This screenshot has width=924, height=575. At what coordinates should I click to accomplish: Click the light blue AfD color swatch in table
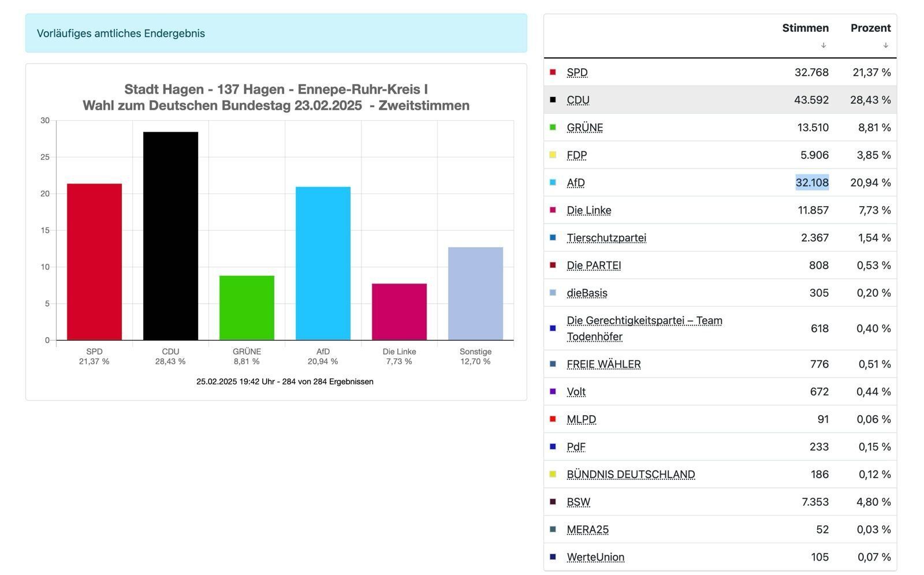click(x=553, y=183)
